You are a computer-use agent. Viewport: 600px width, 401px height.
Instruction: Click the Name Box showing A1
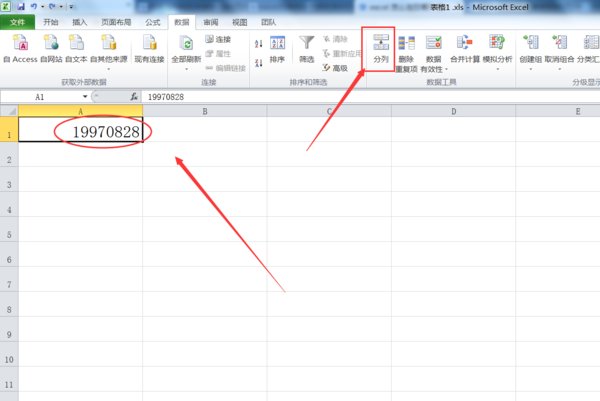(45, 97)
